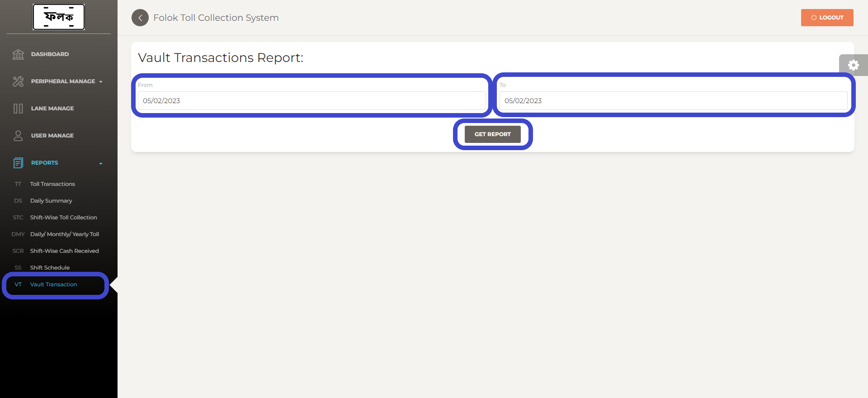
Task: Click the VT abbreviation icon
Action: (18, 284)
